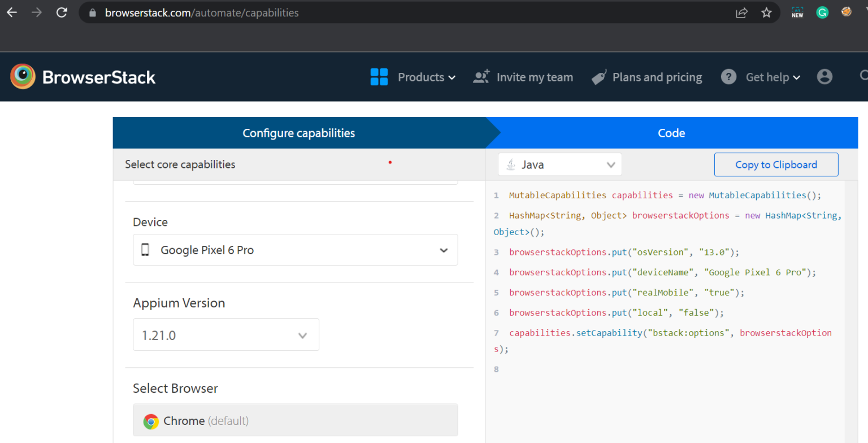Click the Grammarly extension icon
This screenshot has height=443, width=868.
(x=822, y=12)
